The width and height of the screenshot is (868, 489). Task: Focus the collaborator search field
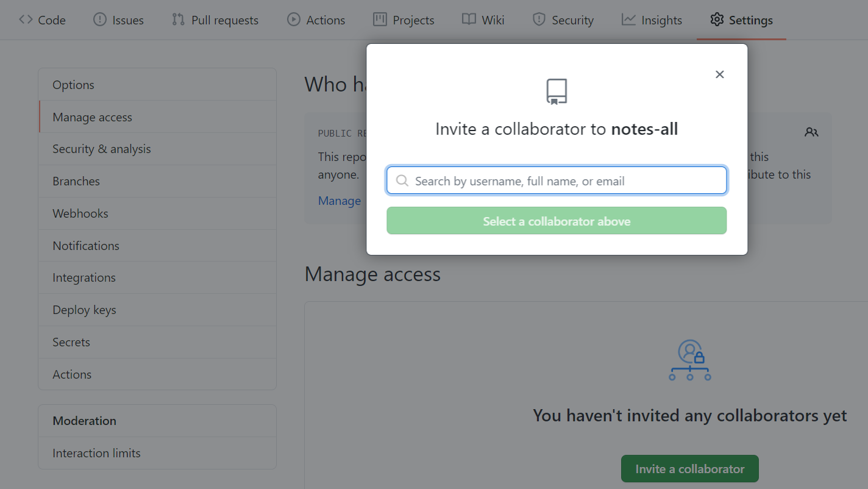[x=557, y=180]
